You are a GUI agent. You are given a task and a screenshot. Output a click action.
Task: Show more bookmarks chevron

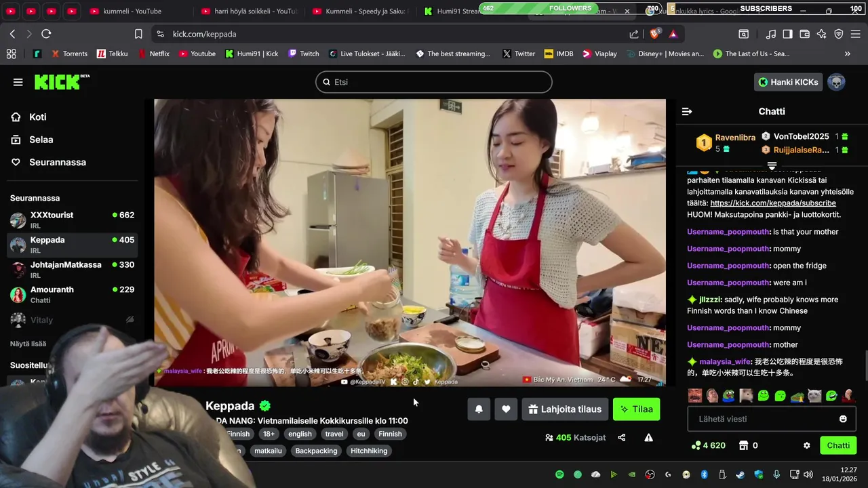(847, 54)
